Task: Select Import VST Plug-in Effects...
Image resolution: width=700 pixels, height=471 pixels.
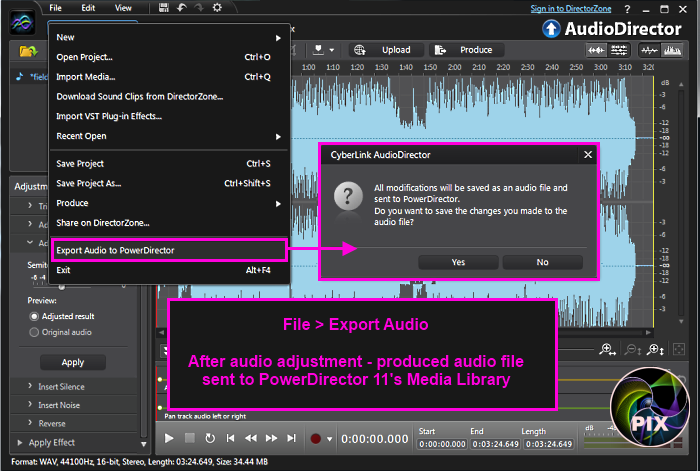Action: click(x=169, y=116)
